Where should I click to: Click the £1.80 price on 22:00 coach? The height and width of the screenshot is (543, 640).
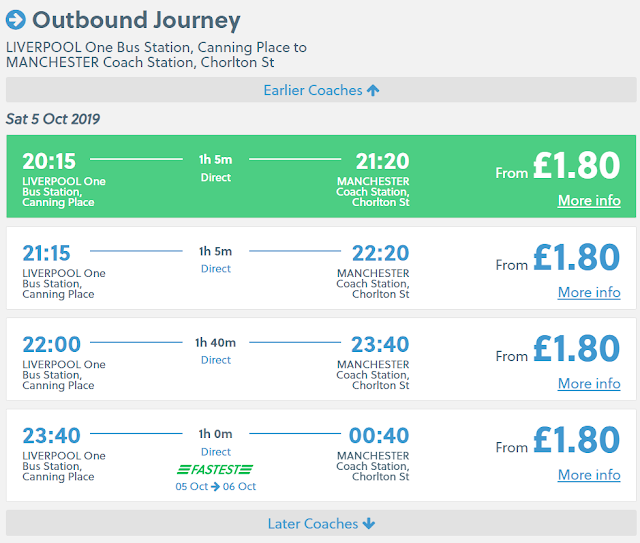tap(576, 349)
